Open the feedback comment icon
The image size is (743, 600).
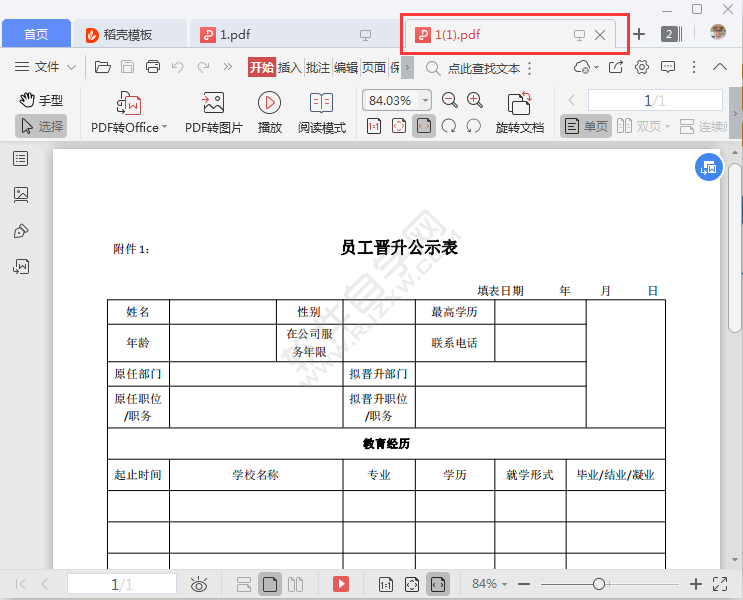click(668, 67)
